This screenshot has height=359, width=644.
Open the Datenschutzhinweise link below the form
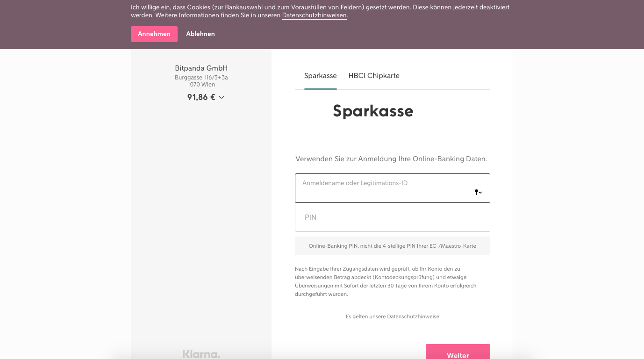click(413, 316)
